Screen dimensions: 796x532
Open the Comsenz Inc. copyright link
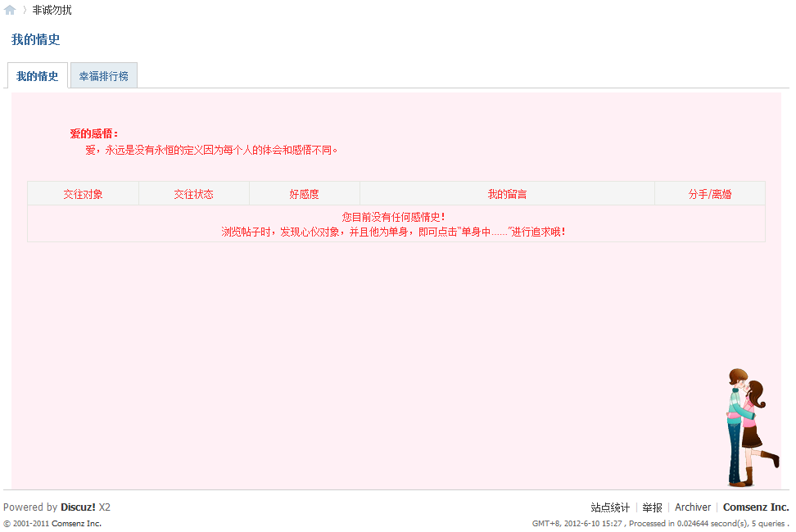[x=76, y=523]
